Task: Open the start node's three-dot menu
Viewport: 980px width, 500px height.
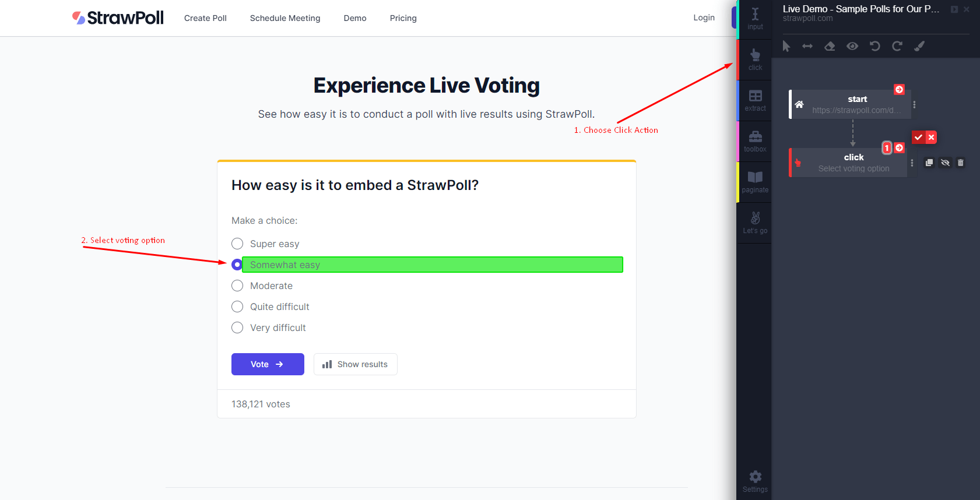Action: tap(914, 105)
